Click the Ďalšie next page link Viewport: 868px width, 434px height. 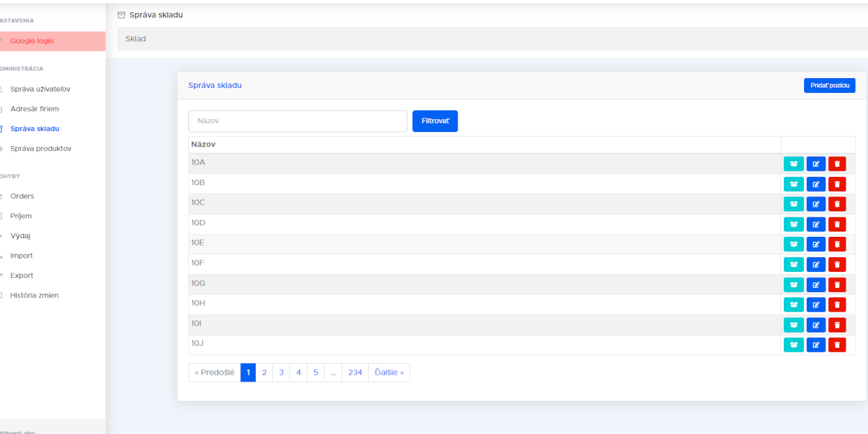click(x=389, y=373)
